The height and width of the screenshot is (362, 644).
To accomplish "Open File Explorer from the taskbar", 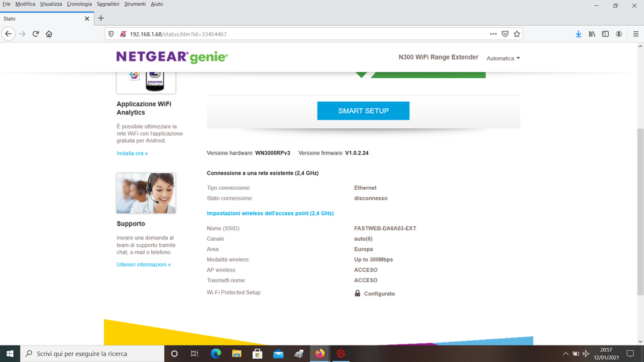I will pyautogui.click(x=236, y=353).
